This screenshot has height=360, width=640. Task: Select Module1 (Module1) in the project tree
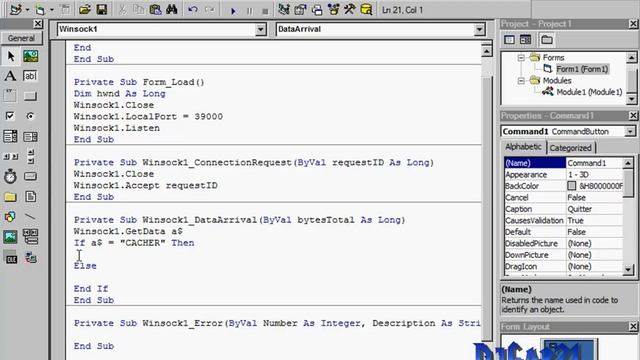click(589, 92)
